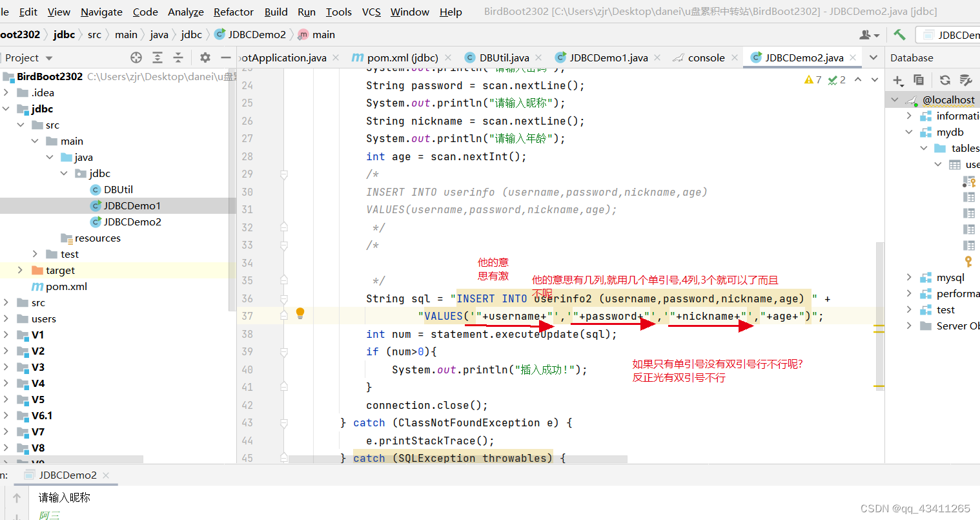Close the JDBCDemo1.java editor tab
The image size is (980, 520).
point(657,57)
